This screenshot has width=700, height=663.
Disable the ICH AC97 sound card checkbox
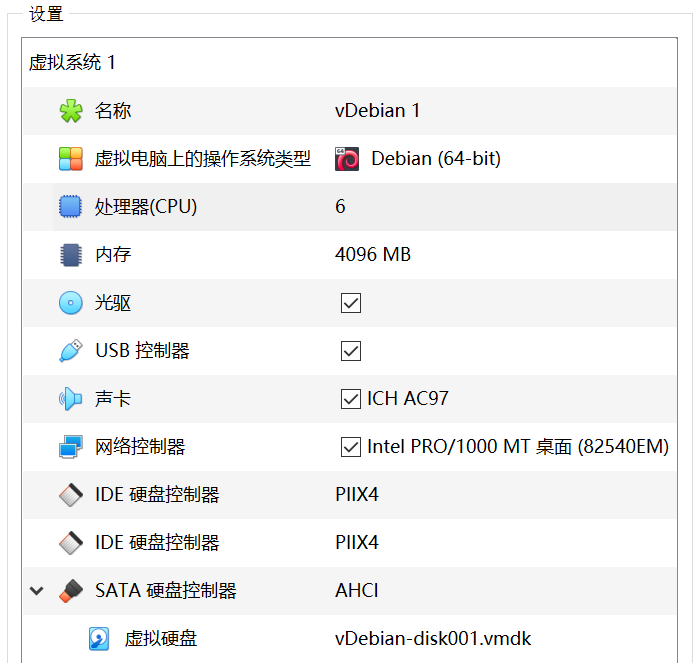click(x=351, y=399)
